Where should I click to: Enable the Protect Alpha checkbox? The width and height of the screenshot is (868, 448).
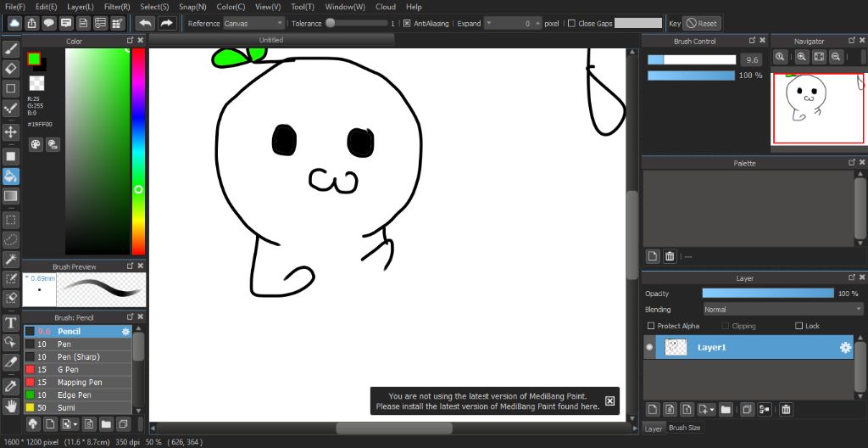651,326
